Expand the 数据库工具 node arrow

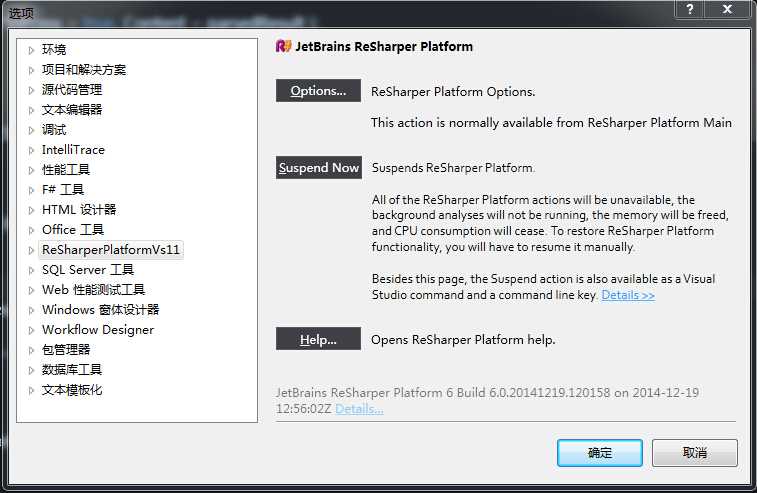(x=31, y=370)
